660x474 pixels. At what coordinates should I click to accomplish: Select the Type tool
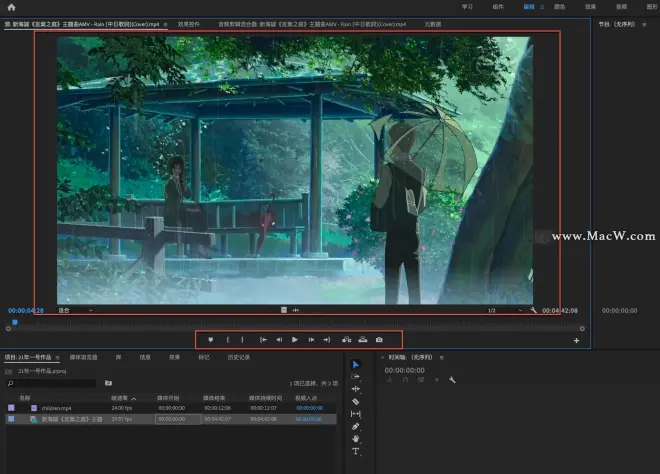(356, 451)
